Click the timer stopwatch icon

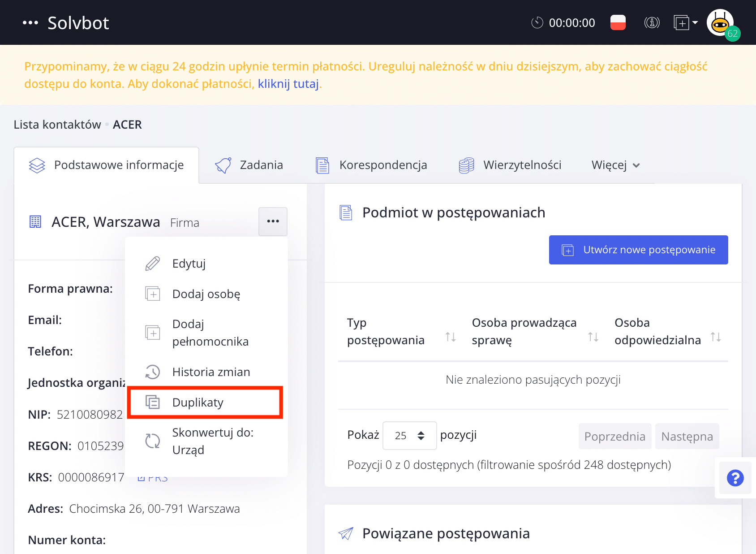click(537, 22)
